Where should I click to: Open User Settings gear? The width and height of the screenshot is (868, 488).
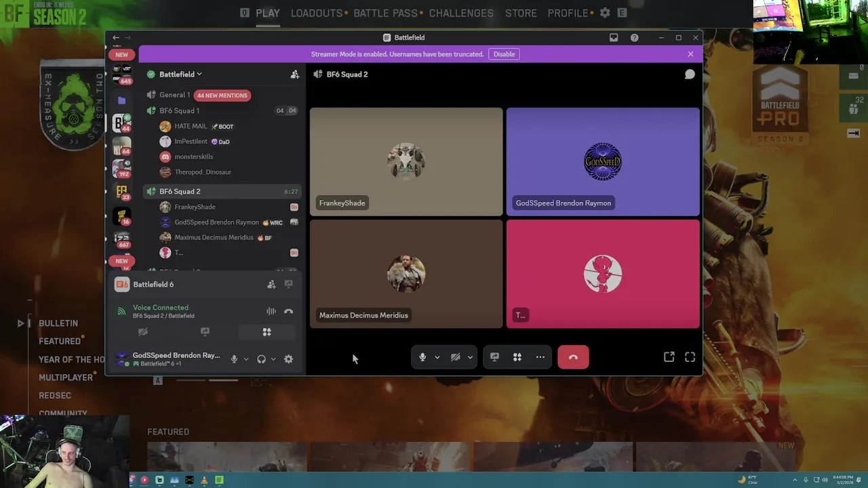pyautogui.click(x=289, y=359)
